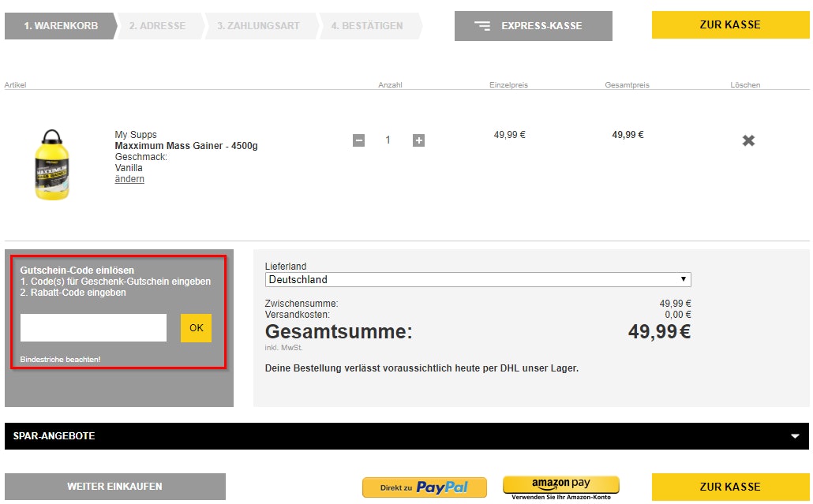Decrease quantity with the minus icon
813x504 pixels.
(358, 140)
